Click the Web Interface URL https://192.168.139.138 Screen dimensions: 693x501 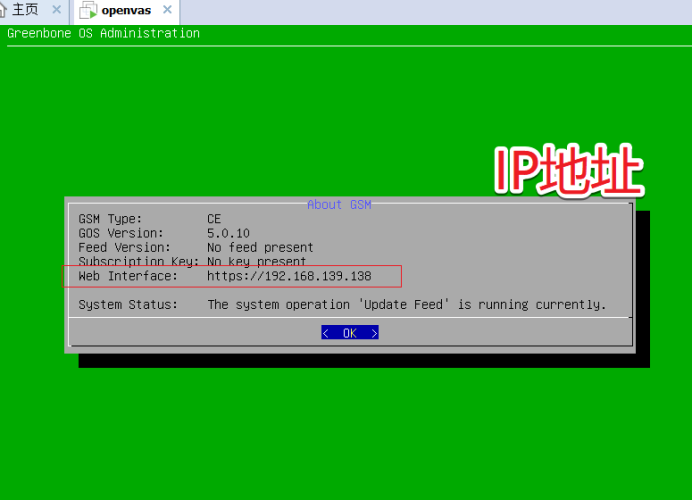(289, 276)
